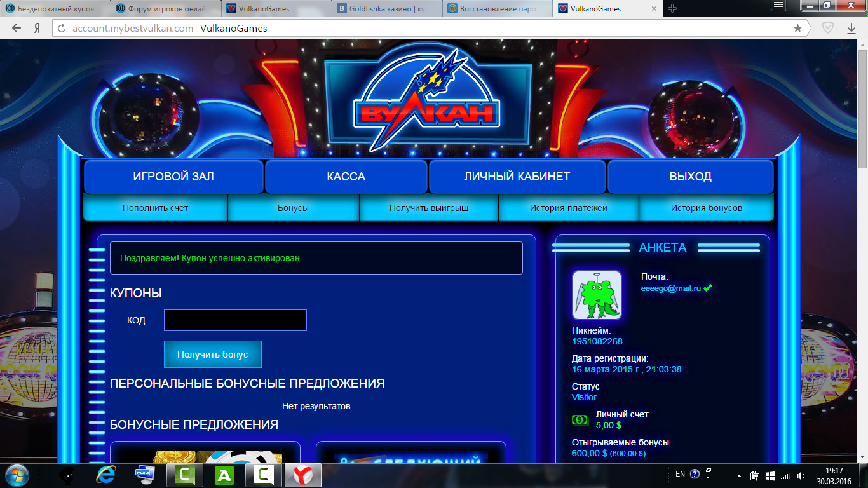The image size is (868, 488).
Task: Click the registration date 16 марта 2015 г.
Action: 627,369
